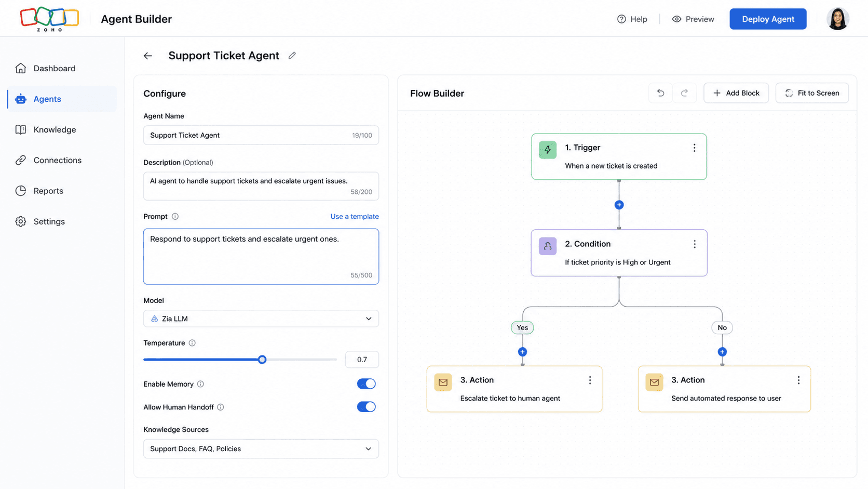Open the Model dropdown Zia LLM

(x=261, y=319)
